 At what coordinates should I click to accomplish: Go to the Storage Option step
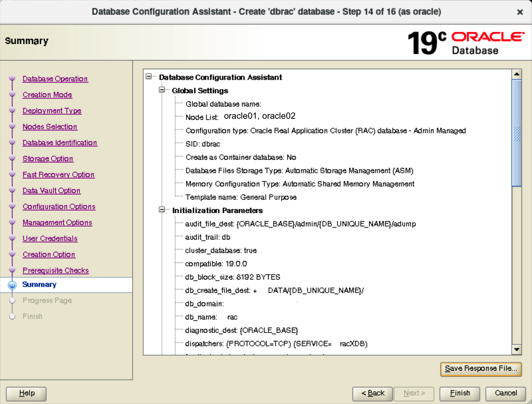[48, 159]
